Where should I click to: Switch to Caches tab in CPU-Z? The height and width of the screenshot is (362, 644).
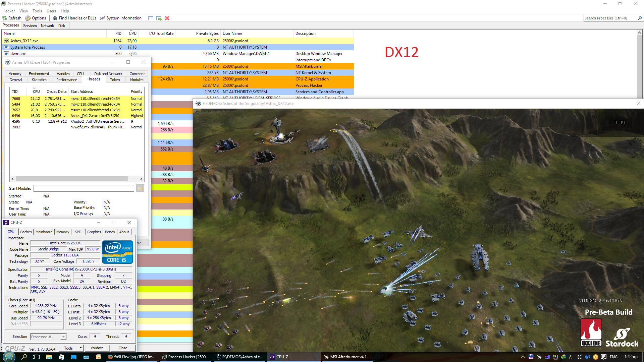(x=25, y=232)
